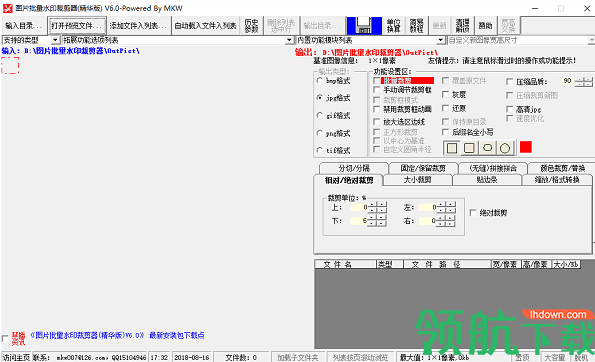Open the 最新安装包下载点 download link
595x362 pixels.
tap(176, 335)
